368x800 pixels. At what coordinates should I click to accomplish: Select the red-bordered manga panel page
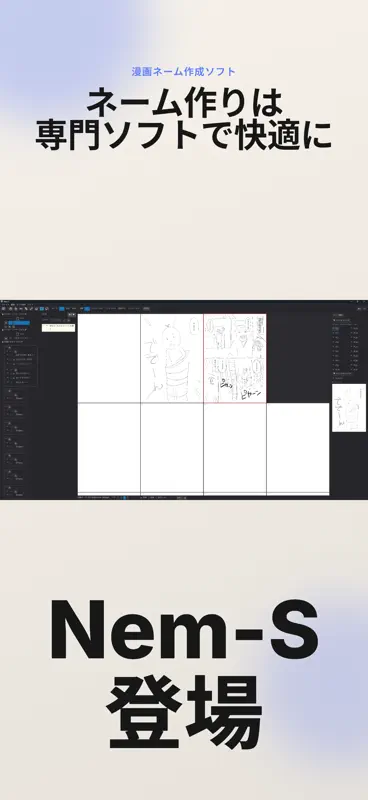[x=235, y=358]
